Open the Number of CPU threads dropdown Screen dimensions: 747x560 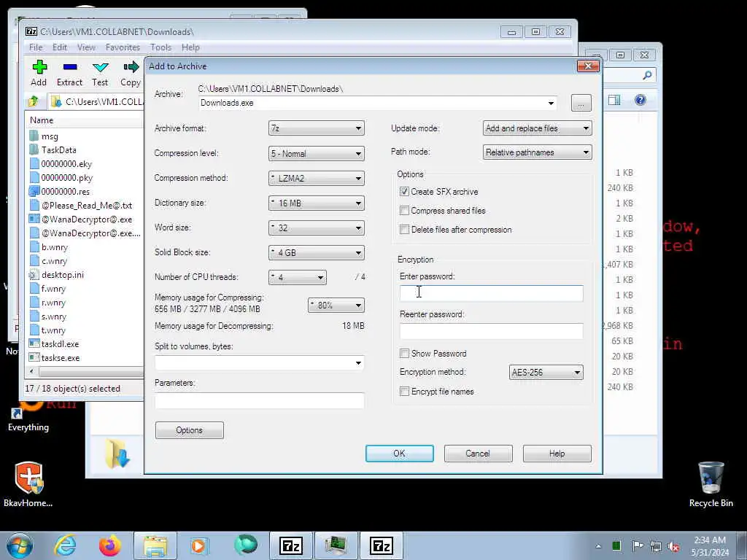click(x=298, y=277)
